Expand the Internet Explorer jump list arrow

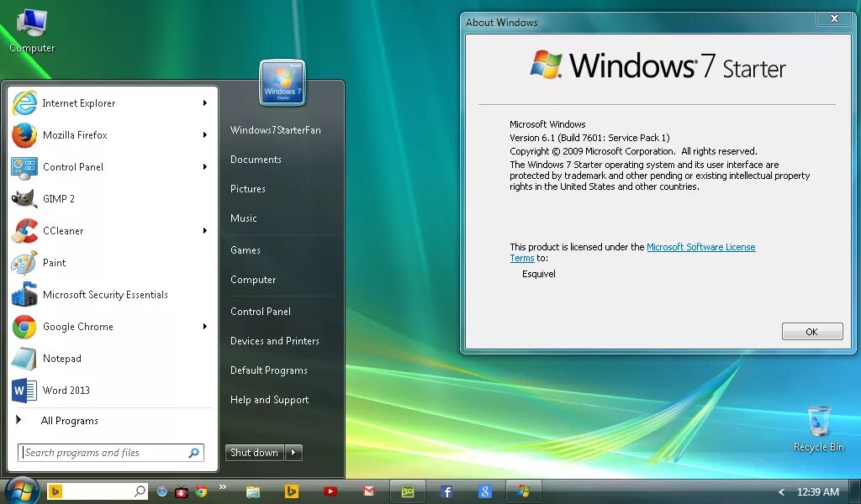[x=205, y=103]
